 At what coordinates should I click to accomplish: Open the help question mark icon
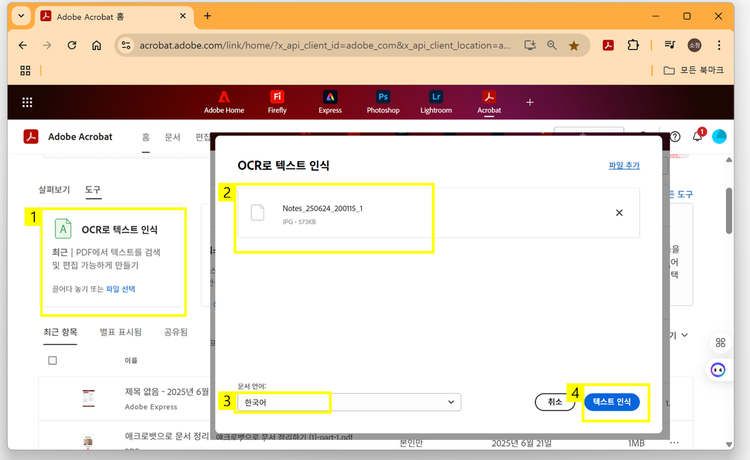675,137
